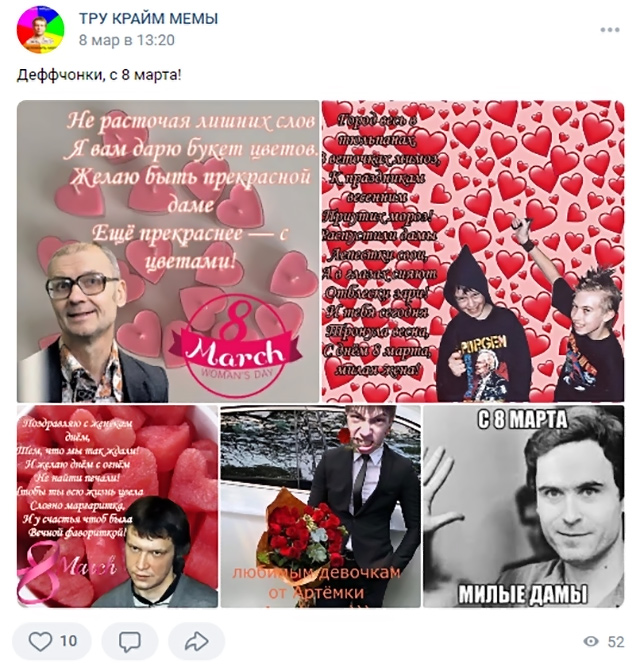Open the ТРУ КРАЙМ МЕМЫ group page

(148, 19)
